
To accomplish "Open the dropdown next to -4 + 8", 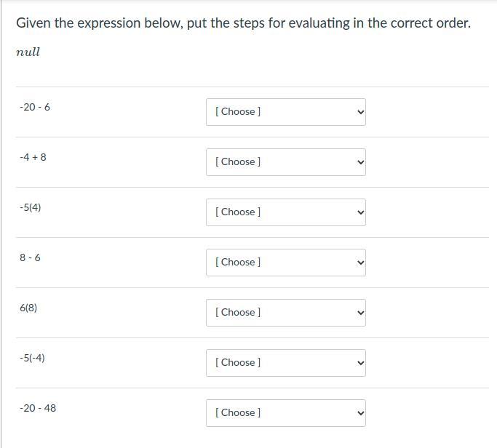I will 285,162.
